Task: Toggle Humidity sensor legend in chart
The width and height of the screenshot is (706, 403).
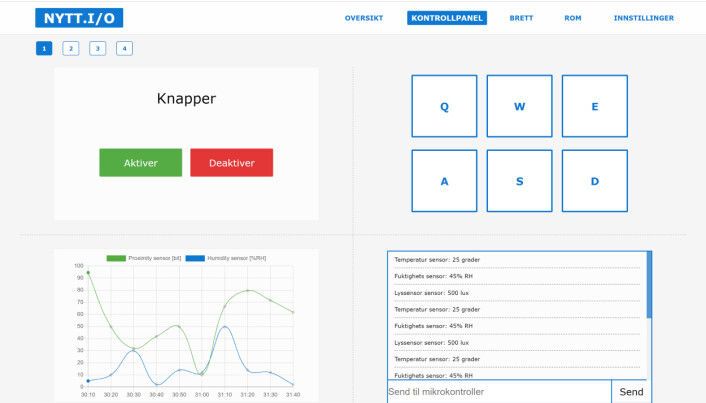Action: pos(226,258)
